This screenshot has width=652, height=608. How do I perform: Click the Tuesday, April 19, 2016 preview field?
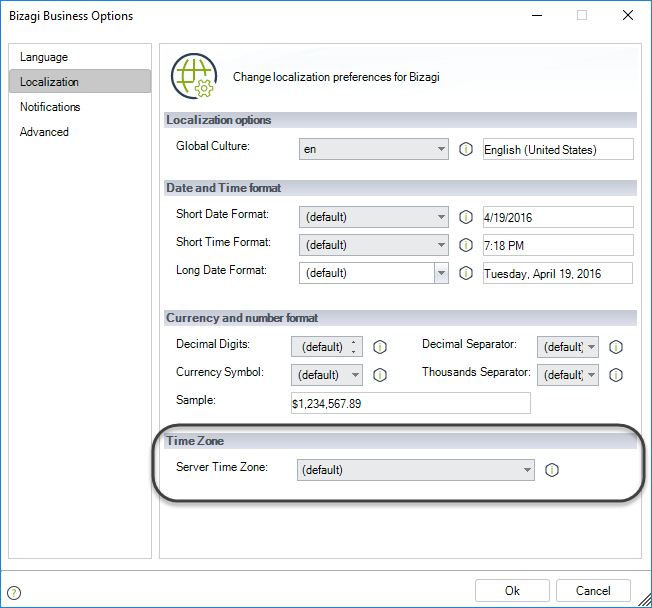click(558, 273)
